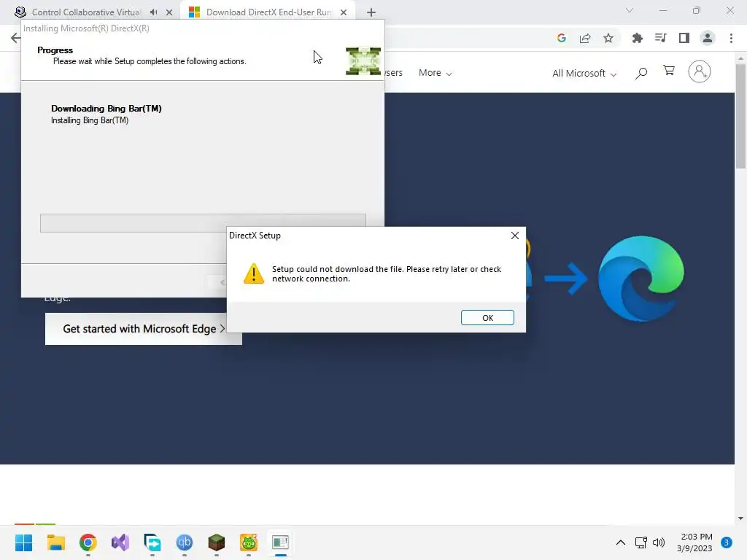The width and height of the screenshot is (747, 560).
Task: Close the DirectX Setup error dialog
Action: [514, 236]
